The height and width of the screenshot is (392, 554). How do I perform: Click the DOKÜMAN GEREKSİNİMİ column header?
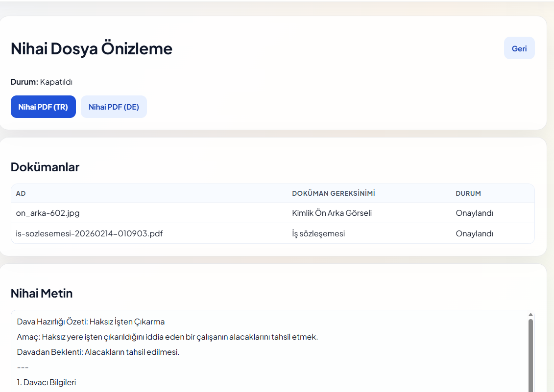(333, 193)
